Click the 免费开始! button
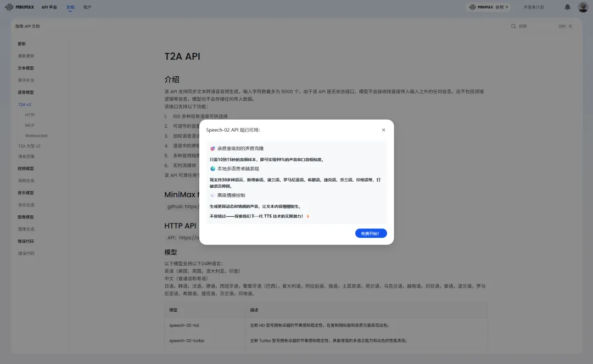The image size is (593, 364). (x=371, y=233)
